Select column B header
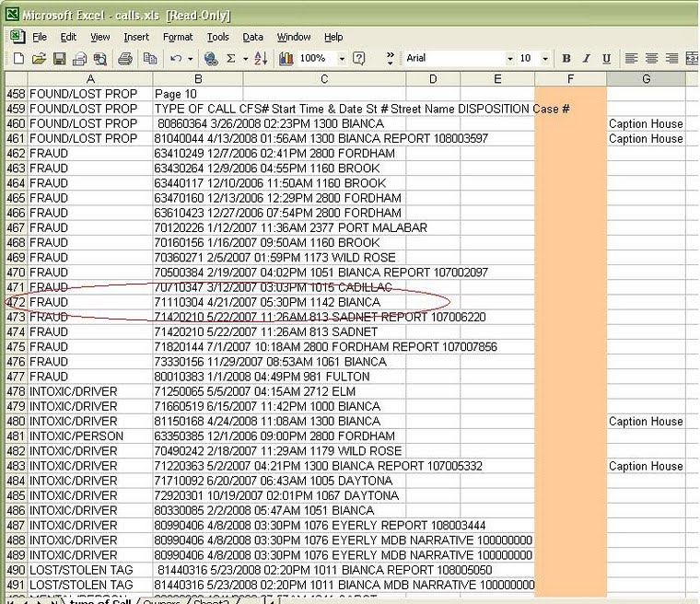 pos(198,79)
